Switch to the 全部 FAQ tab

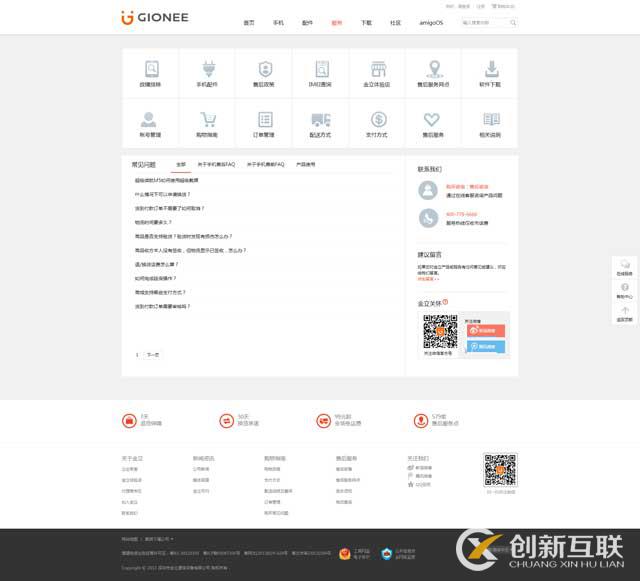(181, 164)
